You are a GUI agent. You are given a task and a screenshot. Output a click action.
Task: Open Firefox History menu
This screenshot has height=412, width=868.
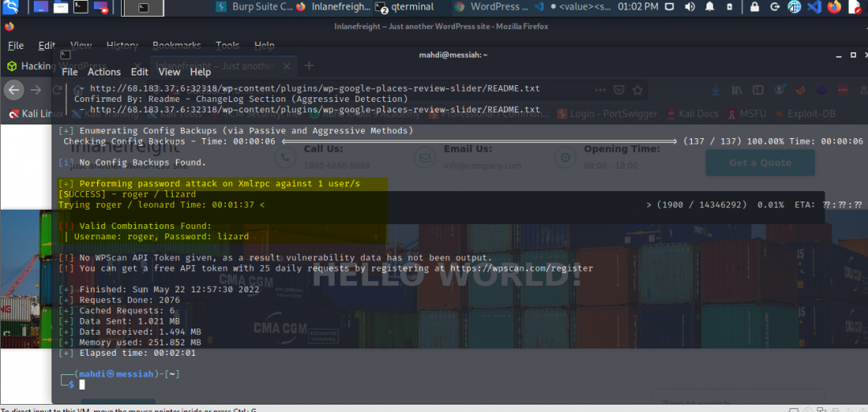pos(122,45)
